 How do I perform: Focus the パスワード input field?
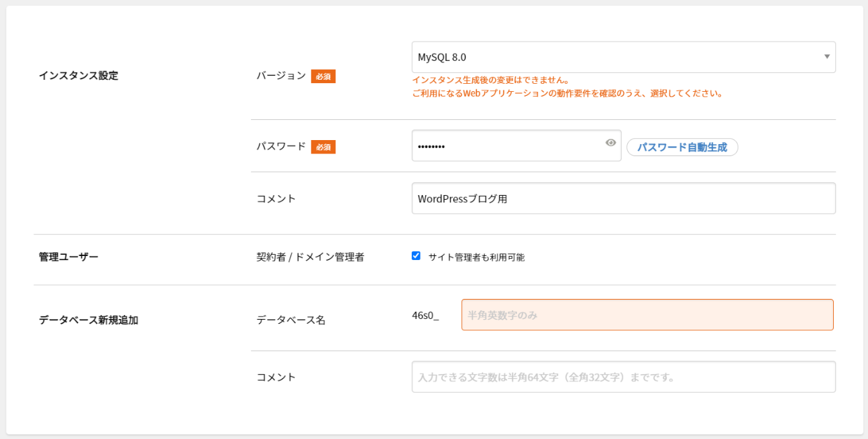(517, 145)
